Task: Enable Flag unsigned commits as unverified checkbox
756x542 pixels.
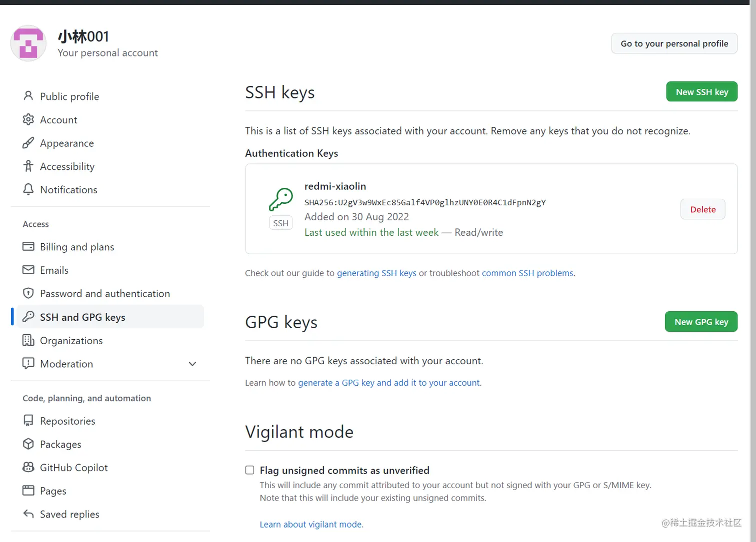Action: (249, 470)
